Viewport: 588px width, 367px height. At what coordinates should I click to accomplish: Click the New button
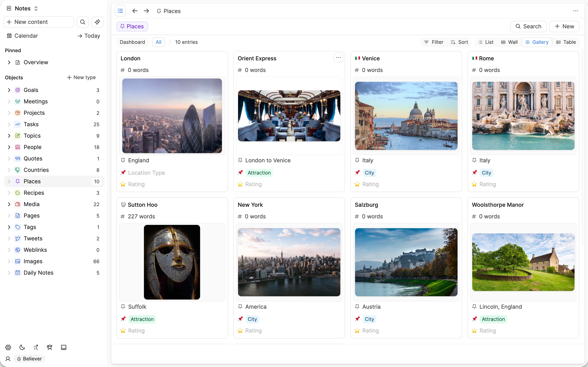point(564,27)
